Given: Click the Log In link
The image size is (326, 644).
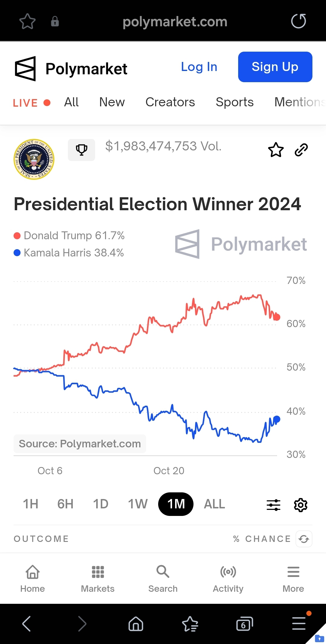Looking at the screenshot, I should tap(199, 67).
